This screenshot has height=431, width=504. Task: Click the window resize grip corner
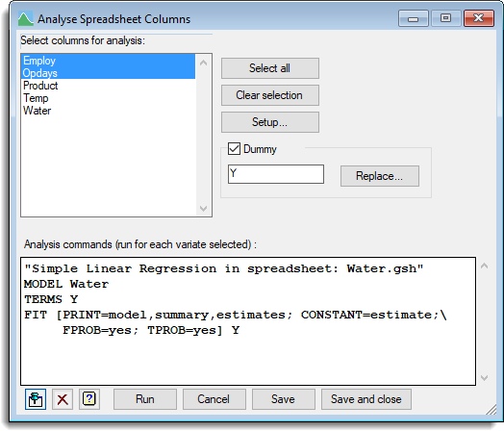click(x=491, y=410)
